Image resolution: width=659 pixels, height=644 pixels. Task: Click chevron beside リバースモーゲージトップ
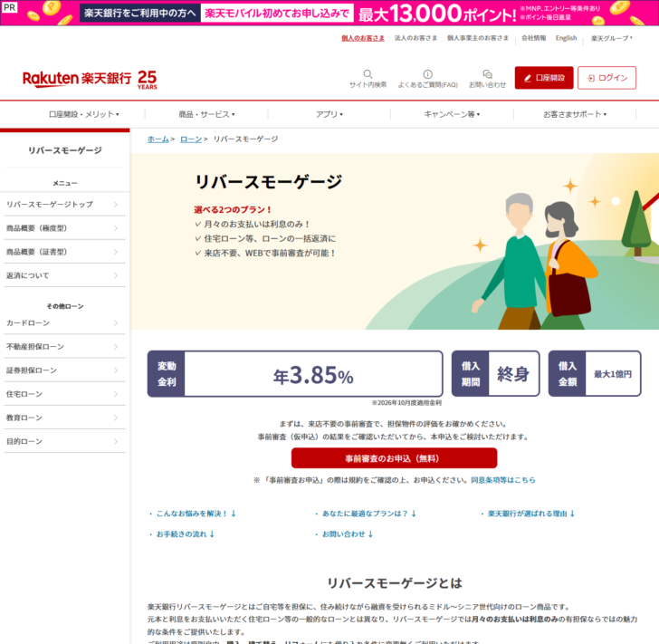point(116,205)
